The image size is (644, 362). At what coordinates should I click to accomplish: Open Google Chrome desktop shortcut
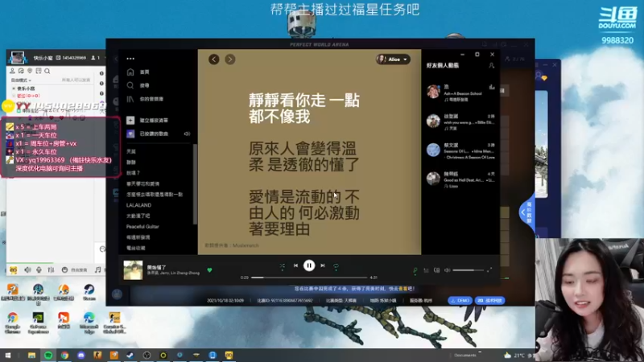click(x=13, y=323)
